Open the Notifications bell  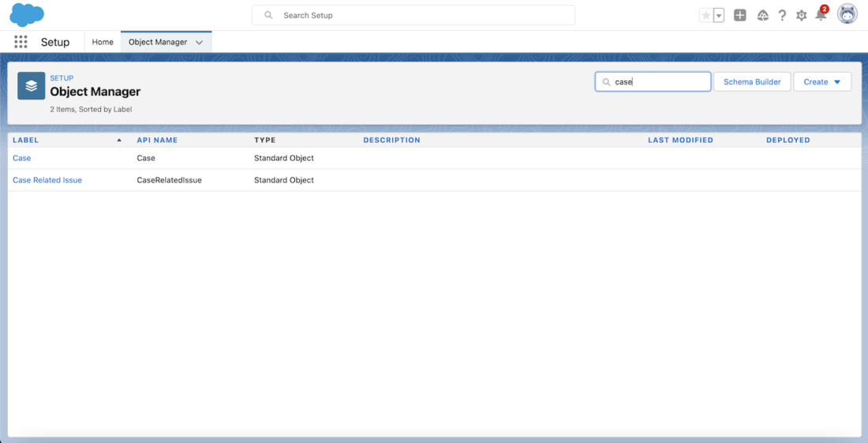point(821,15)
